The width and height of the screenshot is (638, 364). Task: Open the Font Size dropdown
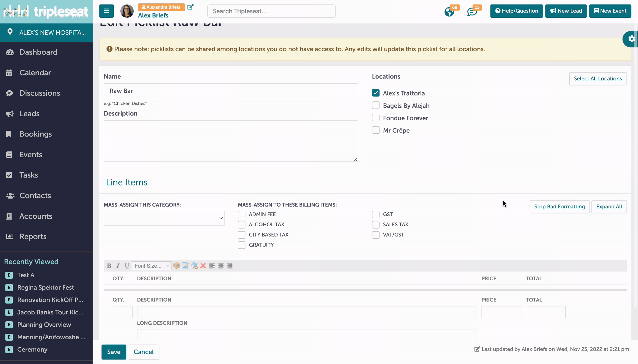pos(152,266)
